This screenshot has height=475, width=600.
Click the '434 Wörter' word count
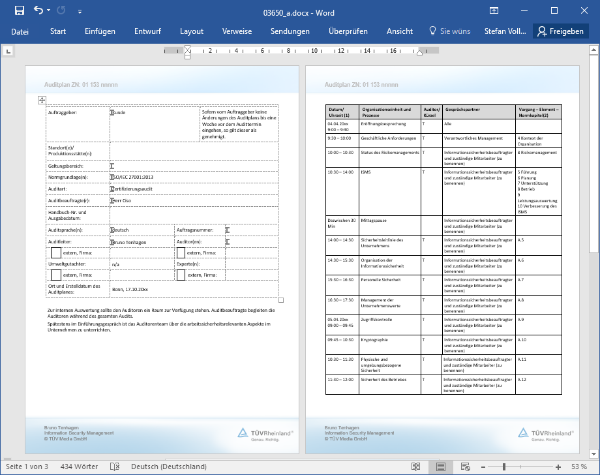[82, 467]
